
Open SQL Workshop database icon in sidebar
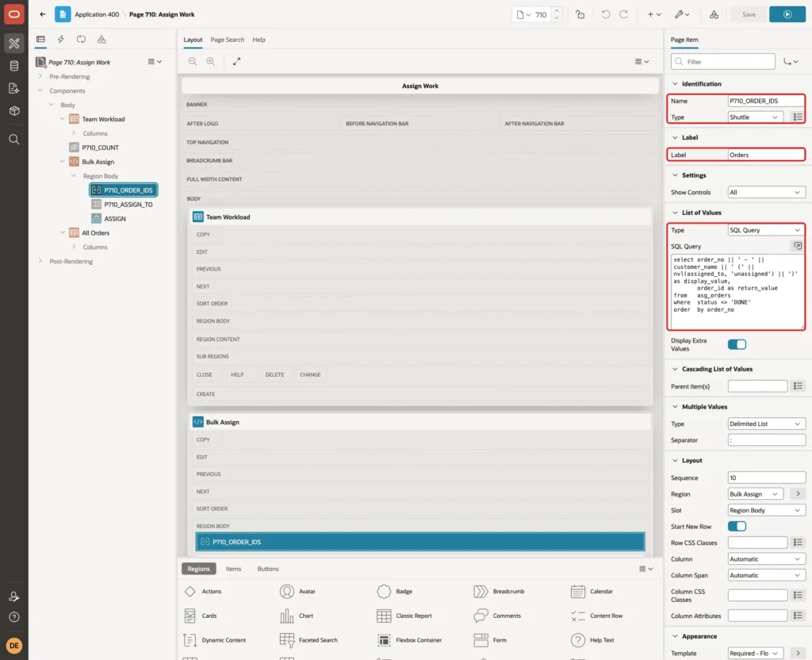(14, 66)
